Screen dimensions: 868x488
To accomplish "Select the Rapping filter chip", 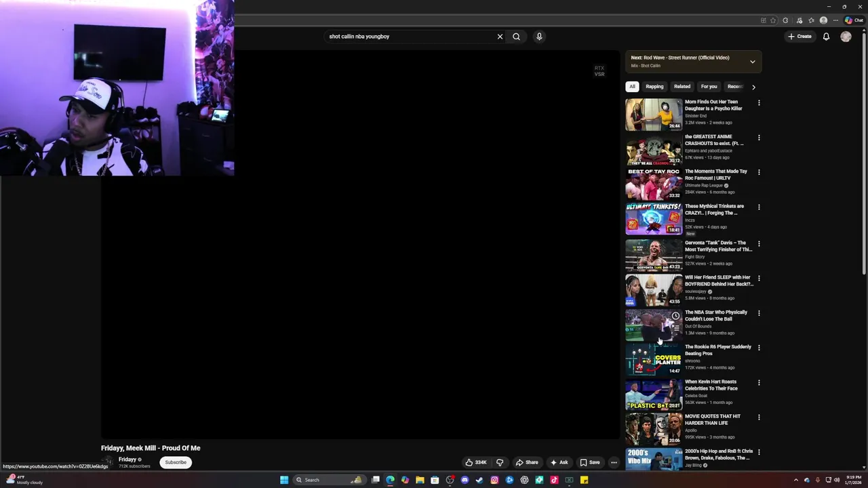I will (654, 87).
